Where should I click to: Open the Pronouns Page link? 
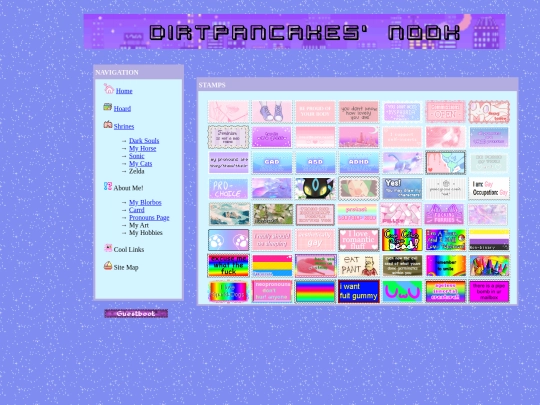tap(149, 218)
